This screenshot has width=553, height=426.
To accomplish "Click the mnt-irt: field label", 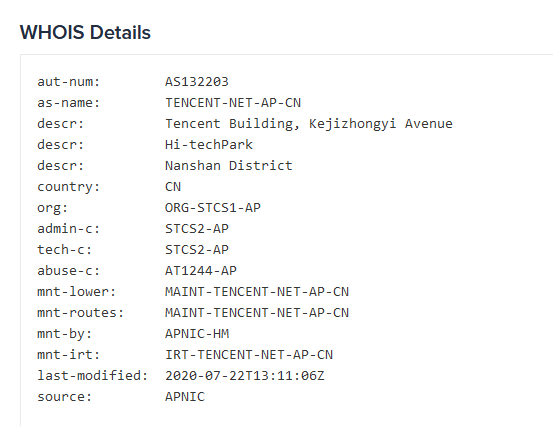I will [69, 355].
